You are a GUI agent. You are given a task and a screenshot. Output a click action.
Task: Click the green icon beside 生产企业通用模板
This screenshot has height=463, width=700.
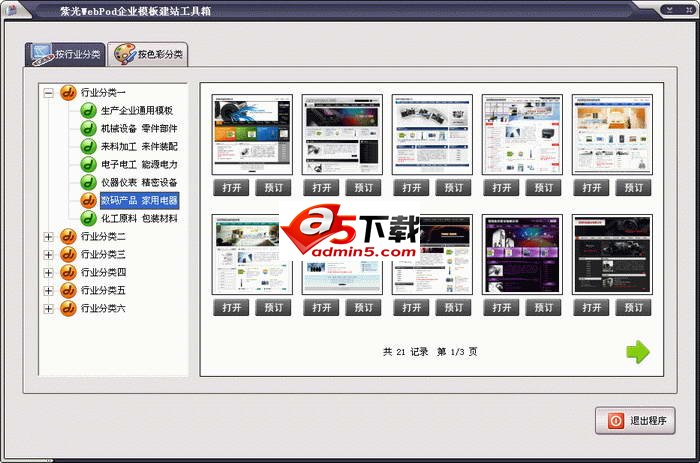click(x=88, y=110)
